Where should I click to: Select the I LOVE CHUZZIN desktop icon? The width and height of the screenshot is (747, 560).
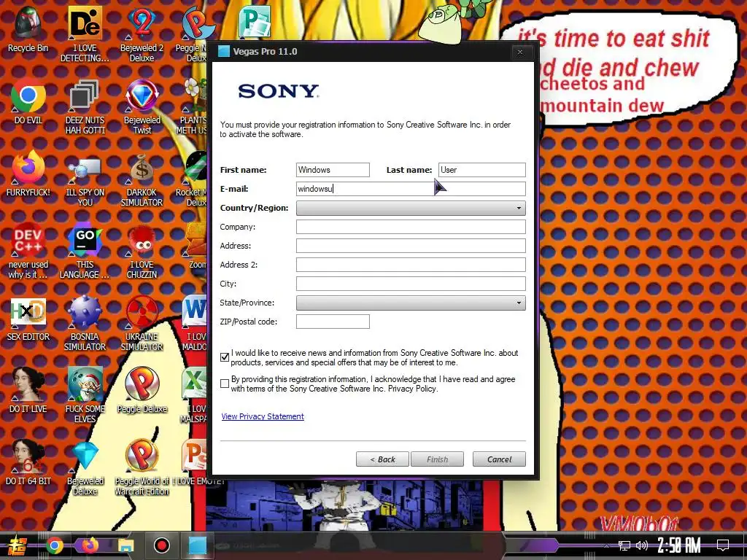142,252
